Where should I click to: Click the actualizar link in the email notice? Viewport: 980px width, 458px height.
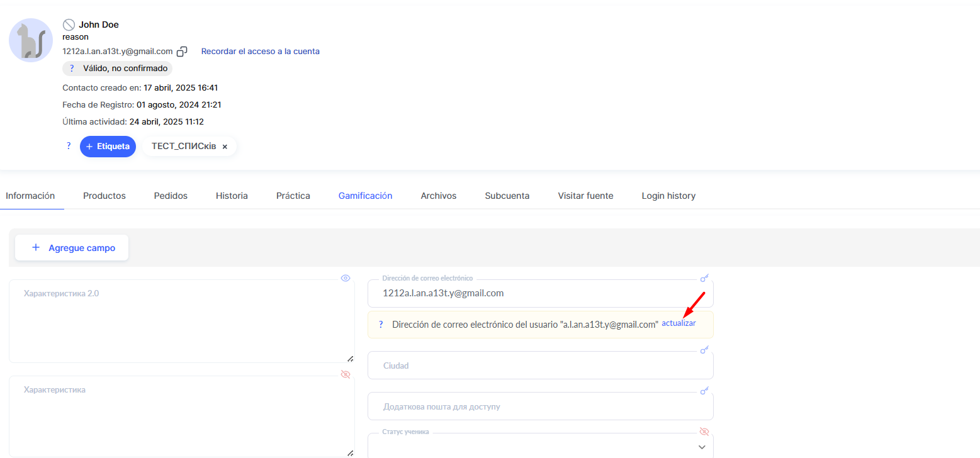coord(679,323)
